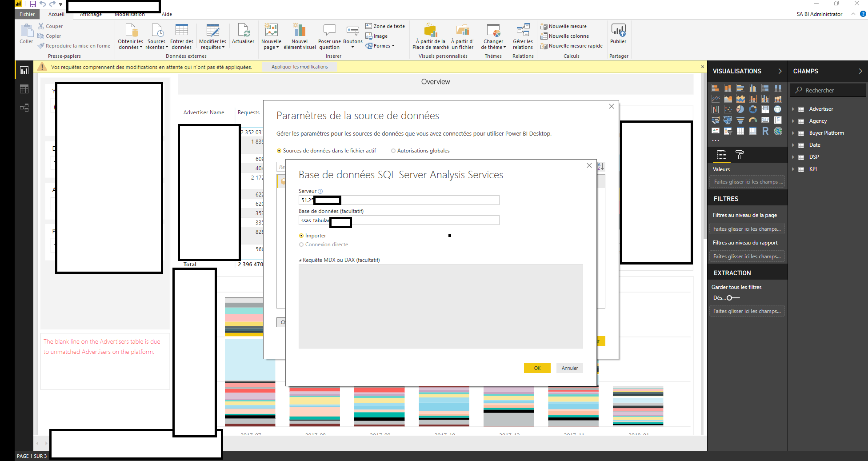The width and height of the screenshot is (868, 461).
Task: Select the line chart visual
Action: coord(715,99)
